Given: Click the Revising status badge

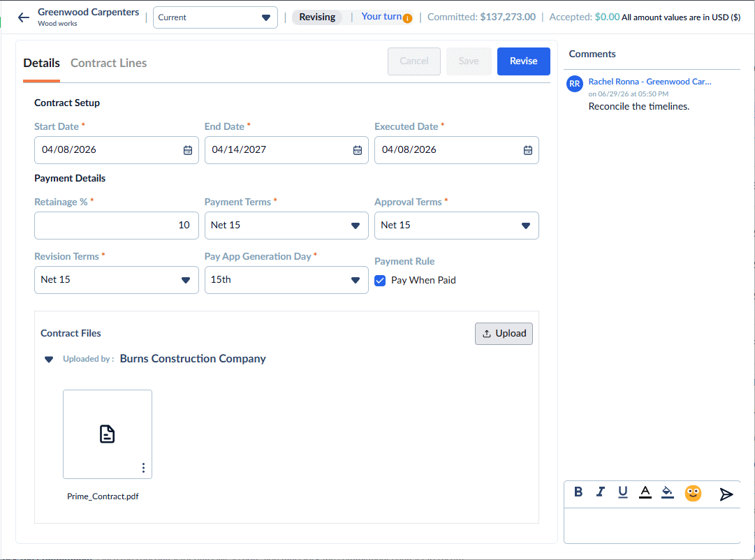Looking at the screenshot, I should [x=317, y=17].
